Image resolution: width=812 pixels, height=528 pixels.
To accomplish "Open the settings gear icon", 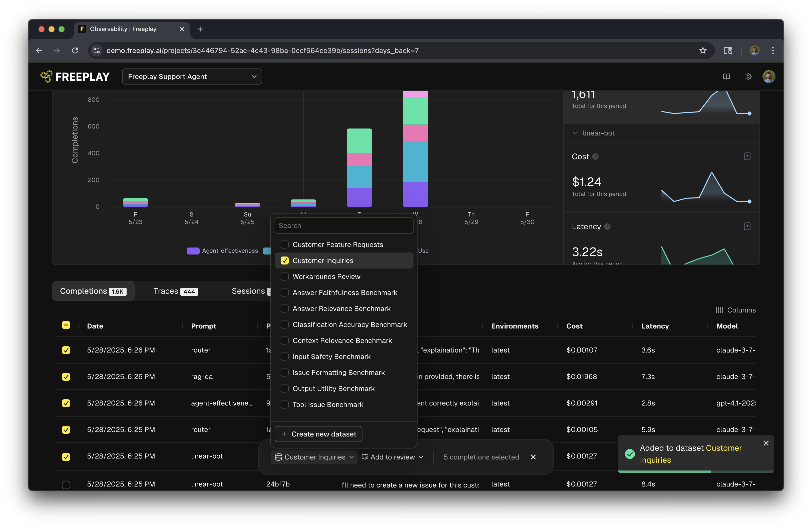I will coord(748,76).
